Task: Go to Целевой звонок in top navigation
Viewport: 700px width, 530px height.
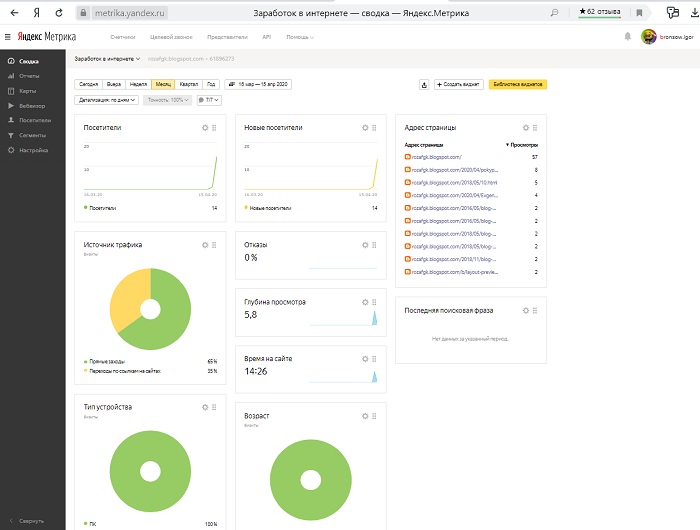Action: coord(171,37)
